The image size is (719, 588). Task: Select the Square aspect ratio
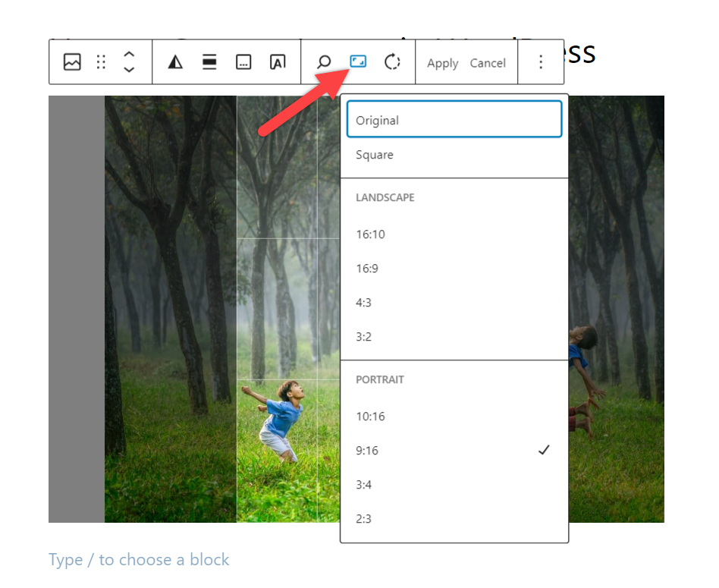pos(454,155)
